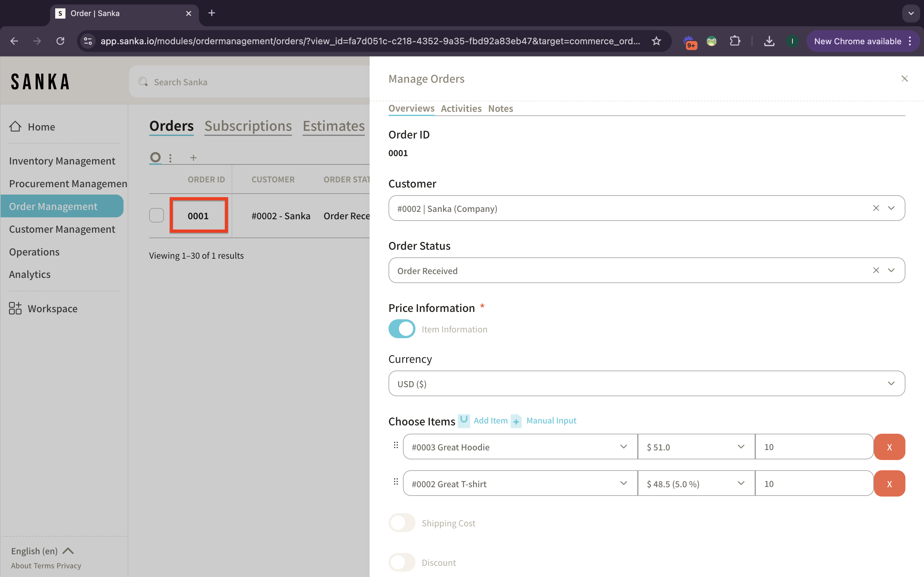Viewport: 924px width, 577px height.
Task: Disable the Item Information toggle
Action: pyautogui.click(x=402, y=329)
